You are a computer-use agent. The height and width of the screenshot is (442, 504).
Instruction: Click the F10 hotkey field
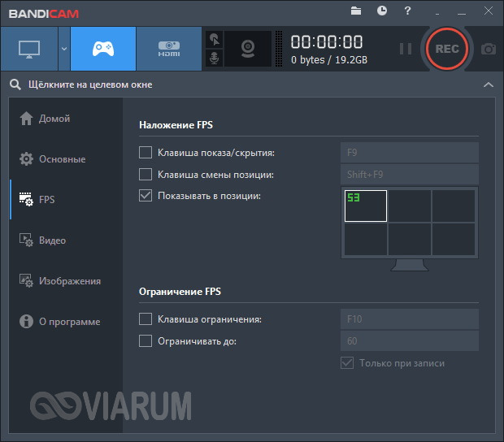410,319
